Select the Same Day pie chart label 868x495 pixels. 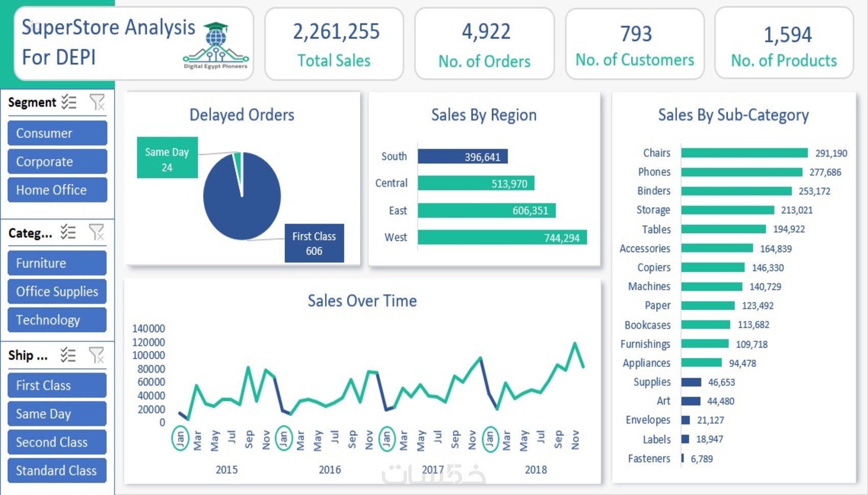167,158
